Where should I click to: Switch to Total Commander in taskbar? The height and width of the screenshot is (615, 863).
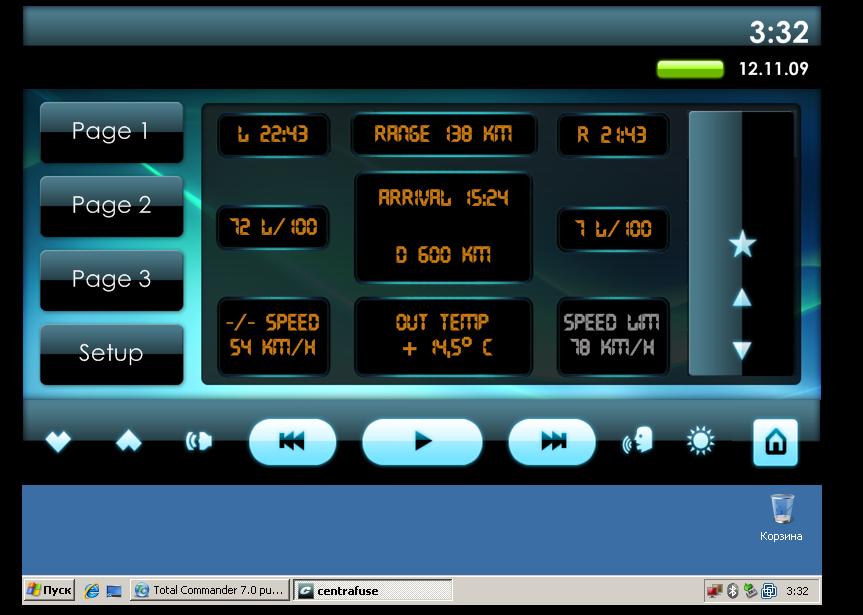point(210,591)
